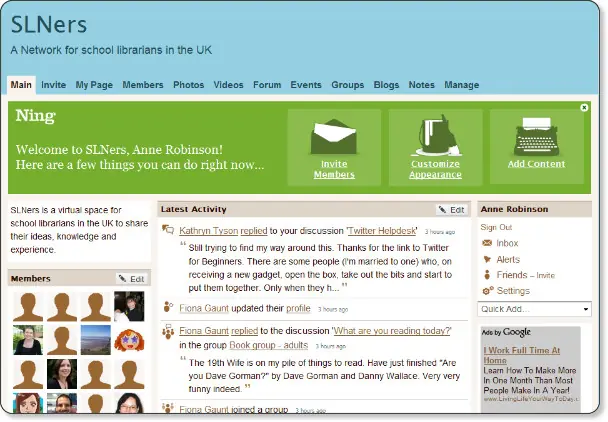Click the group discussion icon beside Fiona Gaunt replied

[x=168, y=332]
